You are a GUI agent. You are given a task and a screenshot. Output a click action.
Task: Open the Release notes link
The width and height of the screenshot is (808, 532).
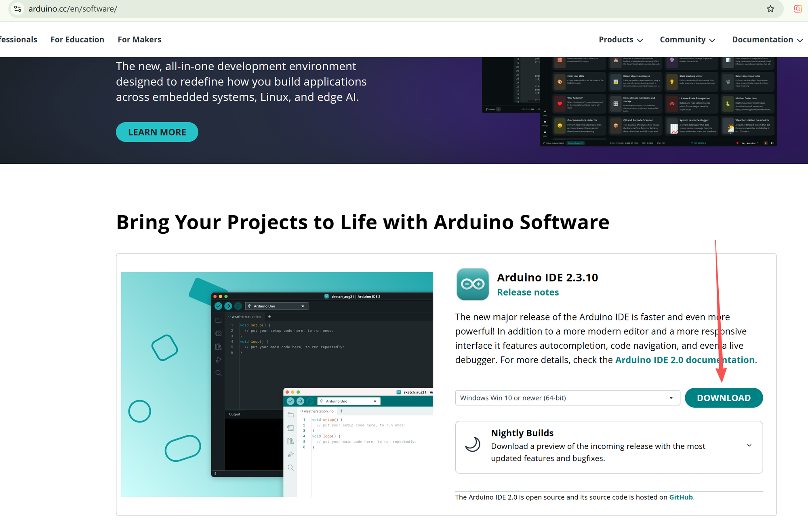click(528, 292)
